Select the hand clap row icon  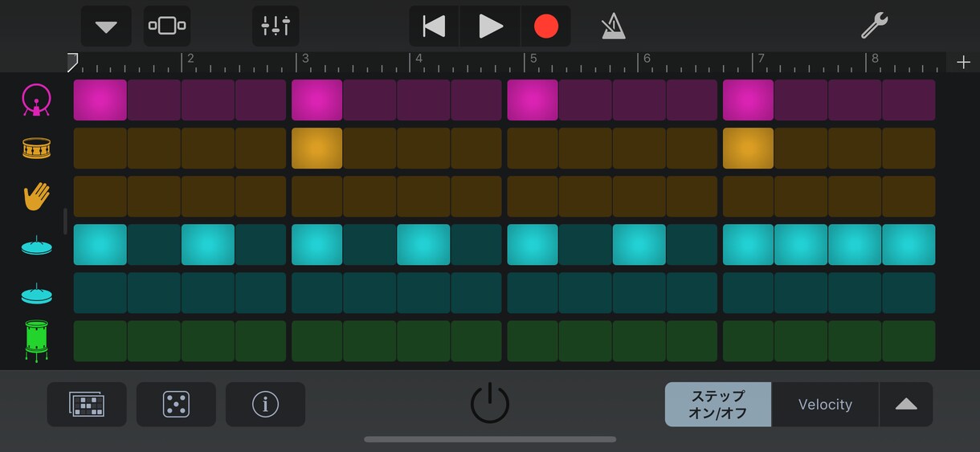[36, 196]
